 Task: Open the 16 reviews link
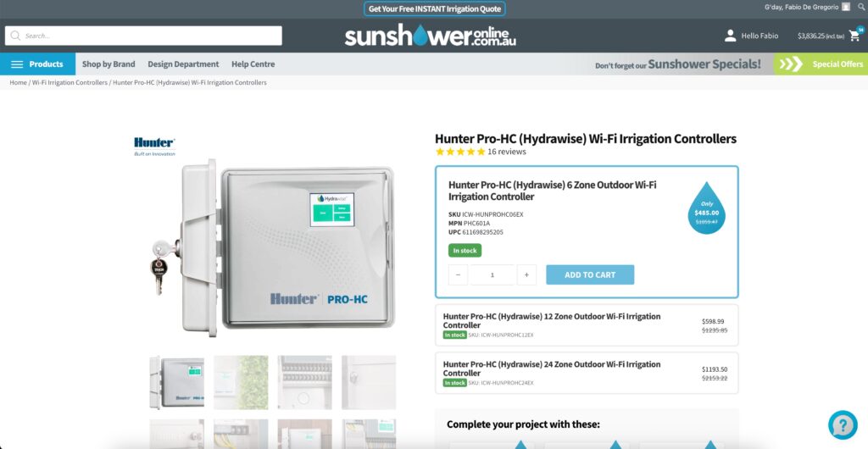tap(507, 152)
